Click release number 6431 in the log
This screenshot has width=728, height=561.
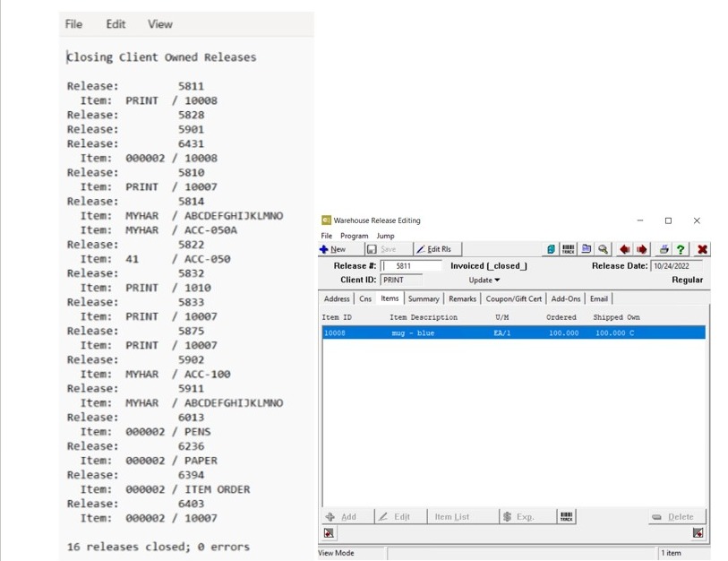coord(191,143)
